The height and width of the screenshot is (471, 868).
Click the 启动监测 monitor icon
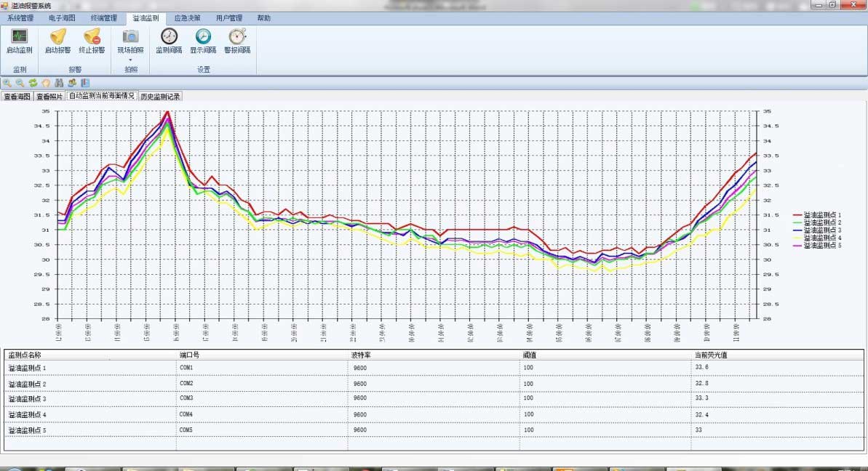point(19,36)
